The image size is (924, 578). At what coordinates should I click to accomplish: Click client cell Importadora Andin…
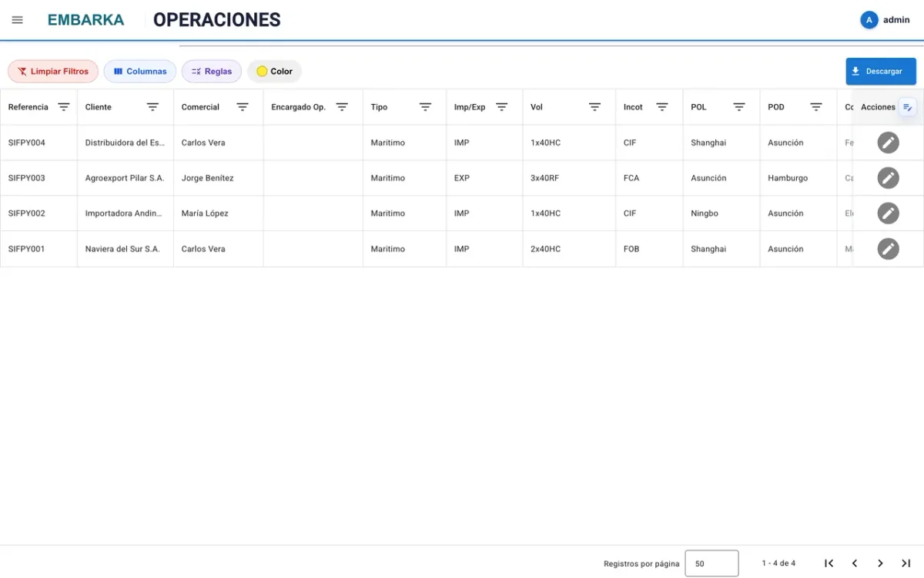126,213
